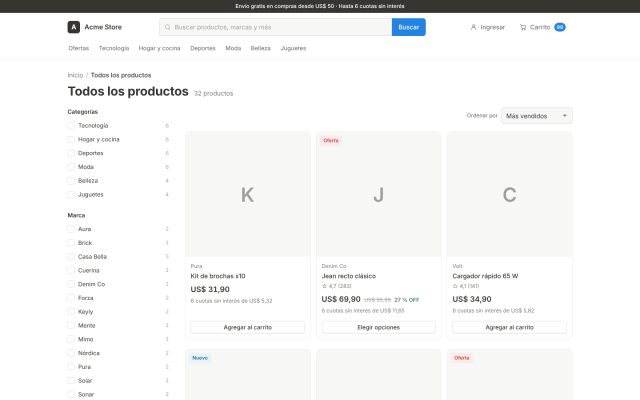Click the US$ 34,90 price
This screenshot has width=640, height=400.
(x=472, y=299)
